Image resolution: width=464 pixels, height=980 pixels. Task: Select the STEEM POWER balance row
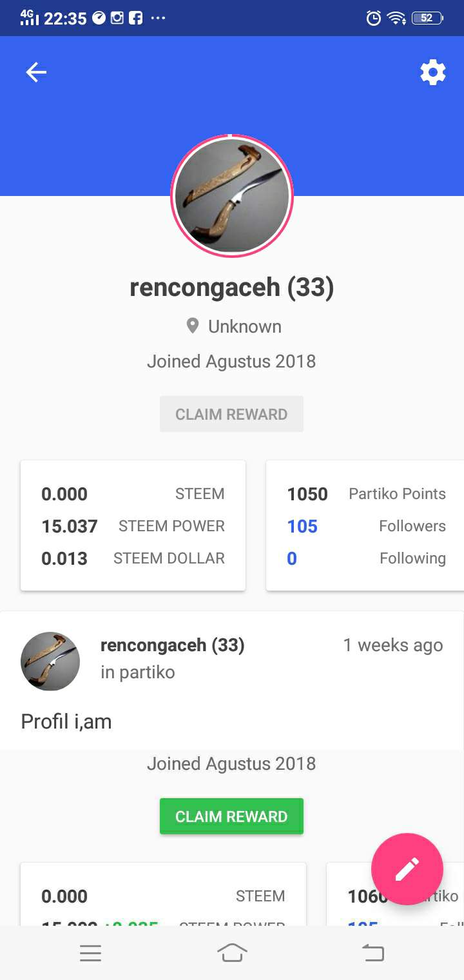tap(133, 526)
